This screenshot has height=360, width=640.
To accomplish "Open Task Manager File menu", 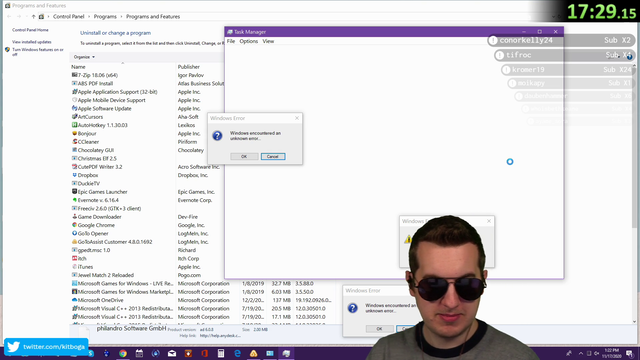I will coord(231,41).
